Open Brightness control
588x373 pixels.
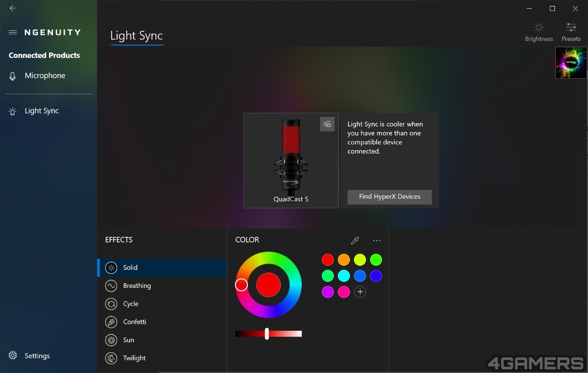[x=539, y=32]
